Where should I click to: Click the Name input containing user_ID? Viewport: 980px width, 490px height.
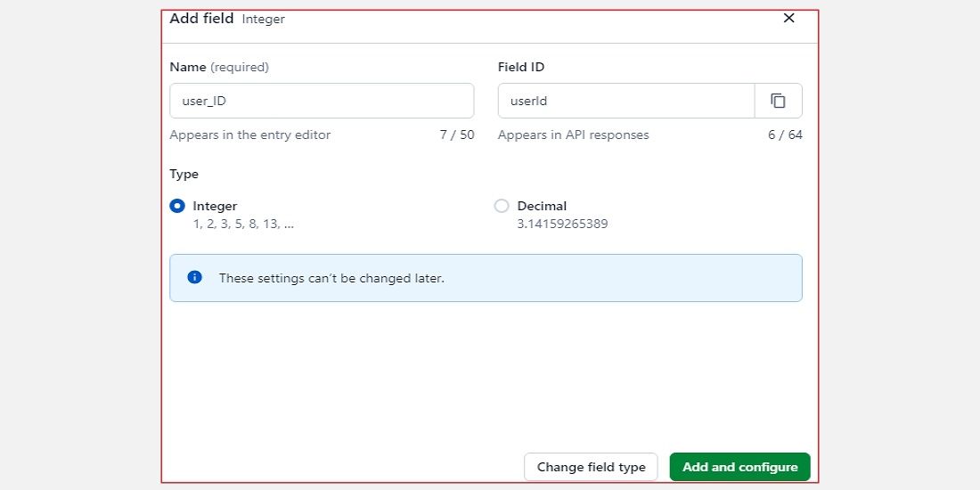[321, 101]
